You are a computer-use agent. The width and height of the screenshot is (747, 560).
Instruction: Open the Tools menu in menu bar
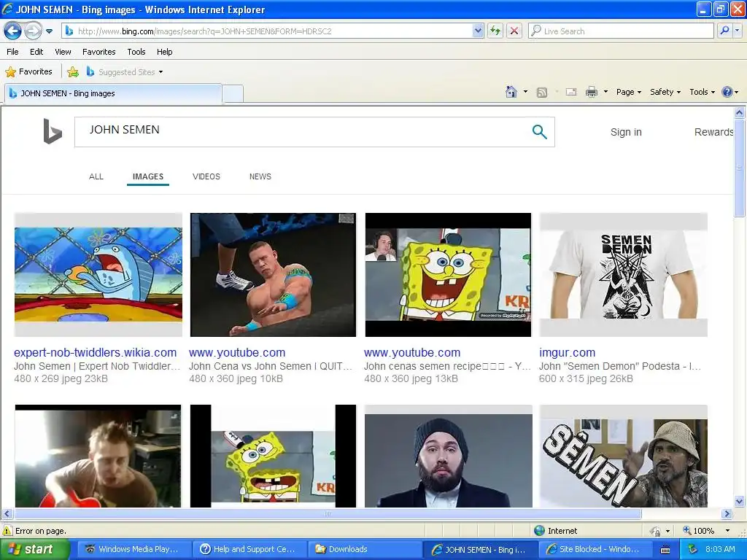136,52
